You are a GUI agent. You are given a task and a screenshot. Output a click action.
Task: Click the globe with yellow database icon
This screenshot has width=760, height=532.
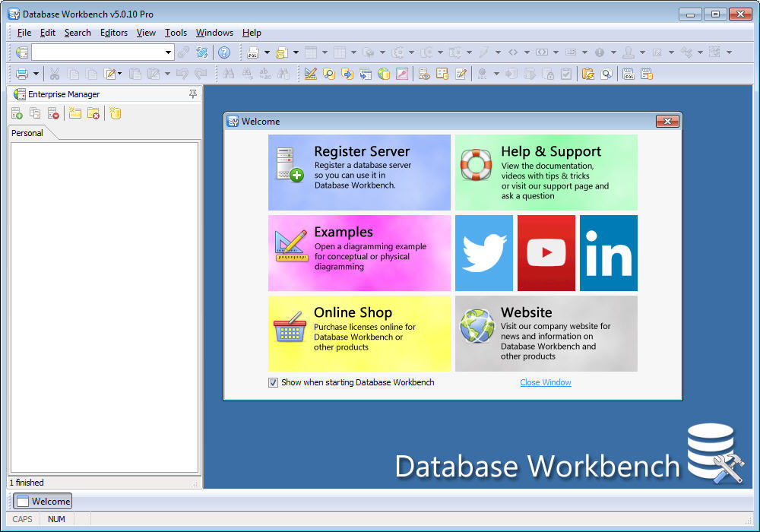(384, 74)
